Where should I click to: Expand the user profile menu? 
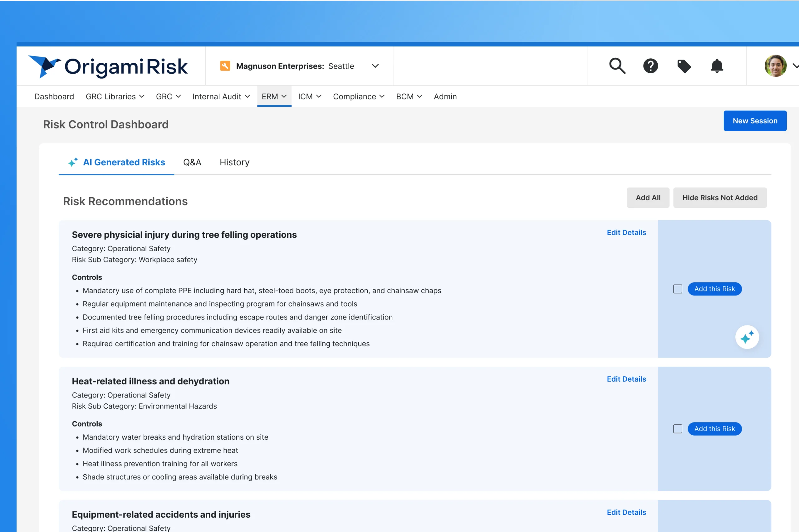796,66
